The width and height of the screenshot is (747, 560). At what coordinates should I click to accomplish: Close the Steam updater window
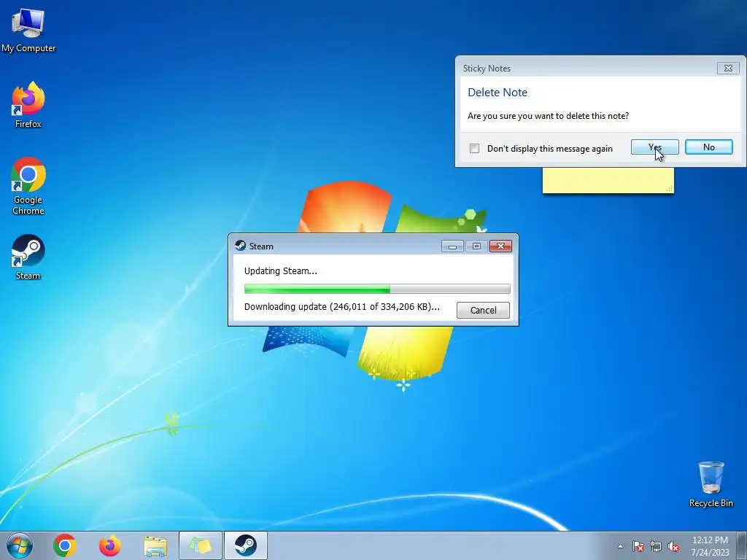pyautogui.click(x=500, y=246)
